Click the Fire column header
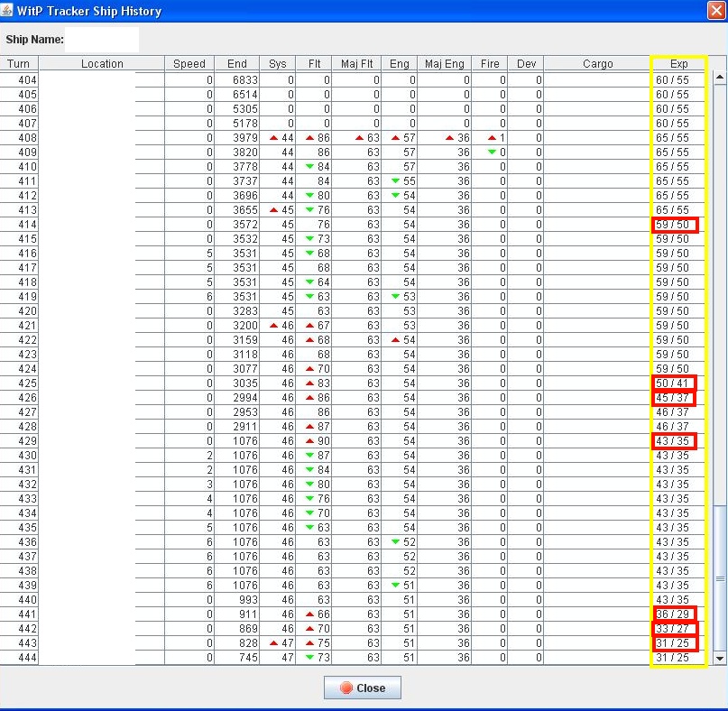728x711 pixels. click(490, 64)
